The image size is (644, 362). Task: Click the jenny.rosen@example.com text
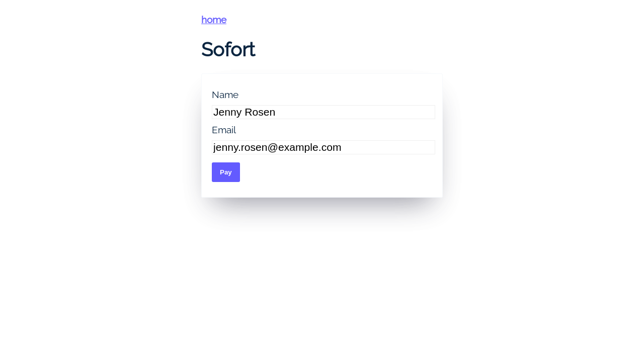pyautogui.click(x=277, y=147)
